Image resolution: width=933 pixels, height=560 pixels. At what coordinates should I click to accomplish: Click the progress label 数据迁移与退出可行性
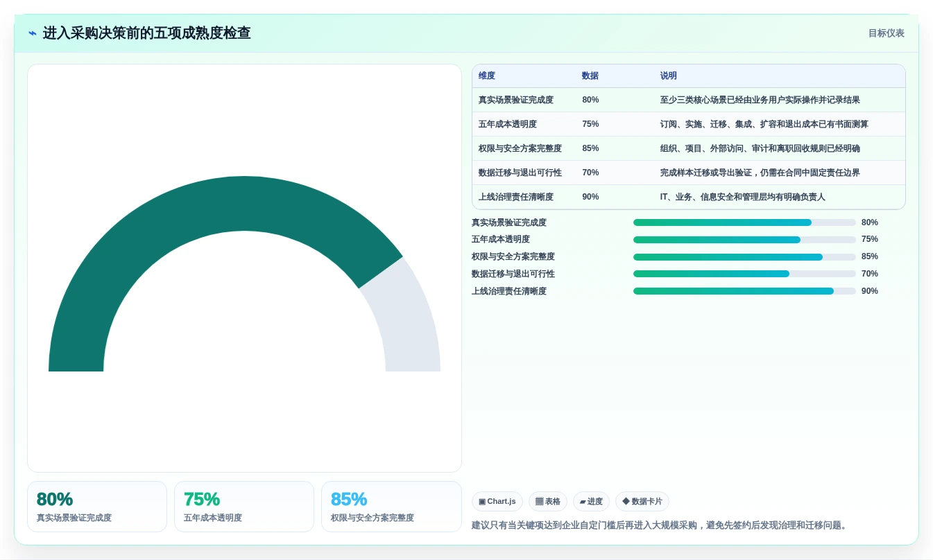[x=513, y=274]
